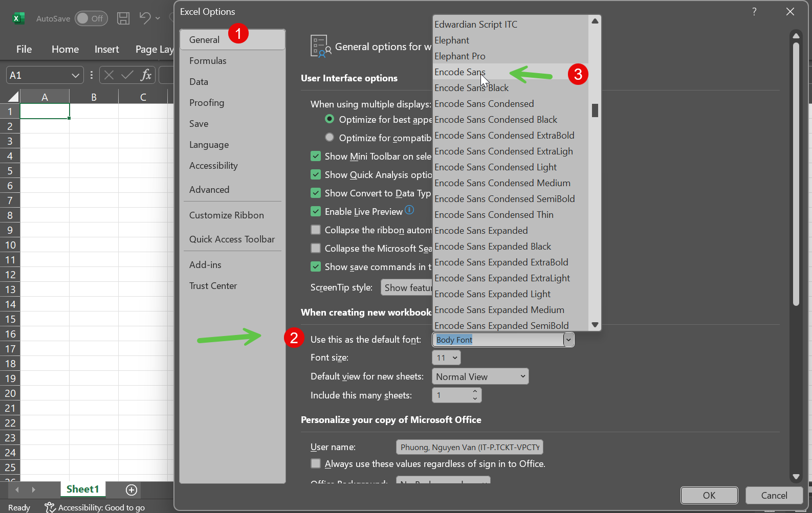Open Default view Normal View dropdown
Viewport: 812px width, 513px height.
coord(480,376)
